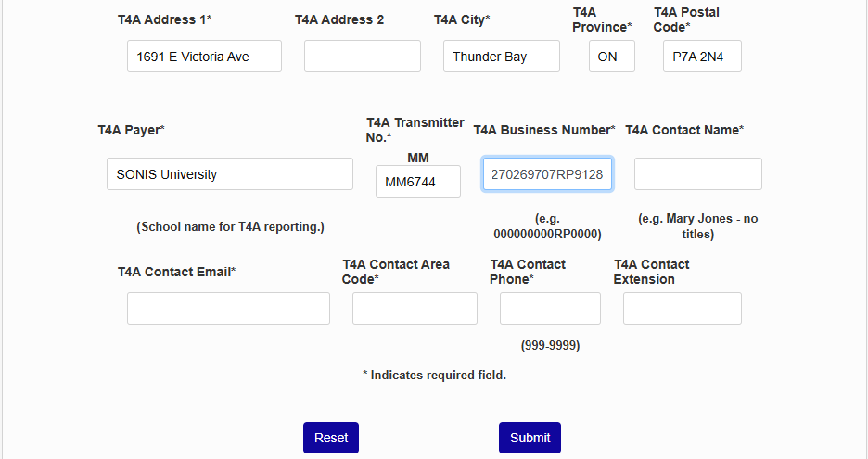Click the T4A City field with Thunder Bay

[x=501, y=57]
